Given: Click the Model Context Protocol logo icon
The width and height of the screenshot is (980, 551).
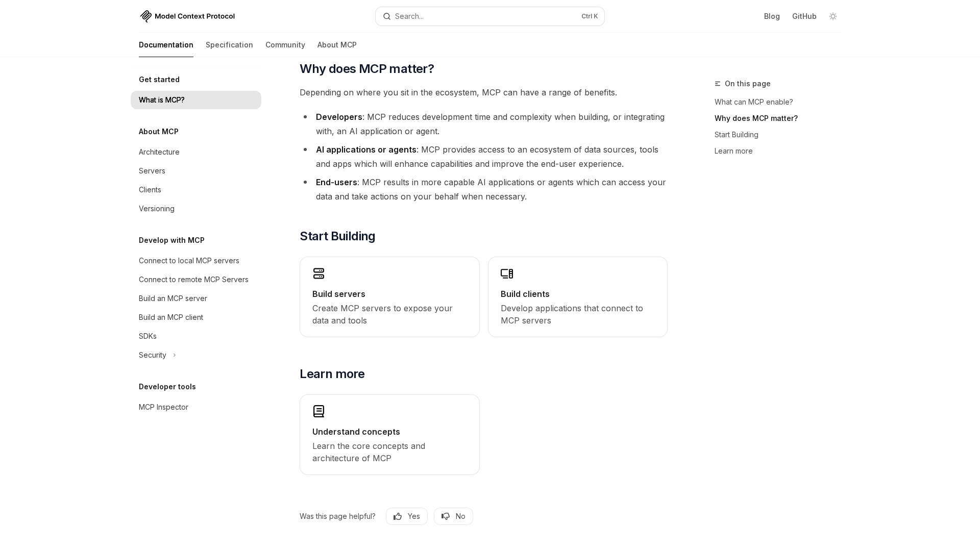Looking at the screenshot, I should (145, 16).
